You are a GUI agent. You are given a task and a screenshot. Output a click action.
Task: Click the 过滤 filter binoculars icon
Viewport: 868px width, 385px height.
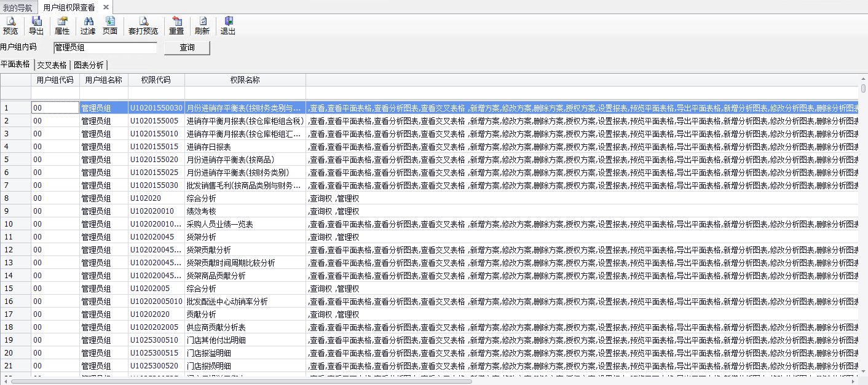coord(88,26)
